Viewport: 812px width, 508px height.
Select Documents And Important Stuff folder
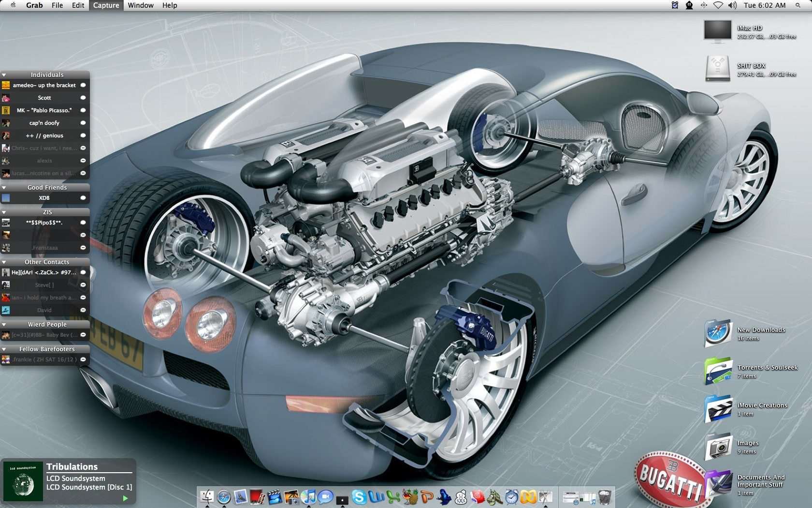click(x=718, y=484)
